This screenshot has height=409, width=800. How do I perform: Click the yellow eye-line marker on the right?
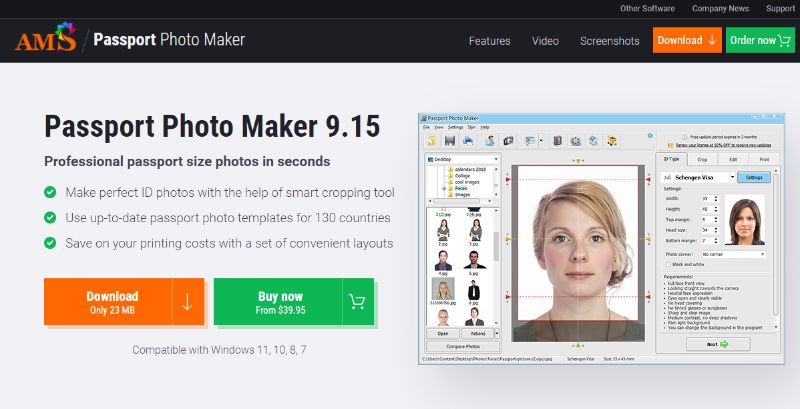point(648,238)
